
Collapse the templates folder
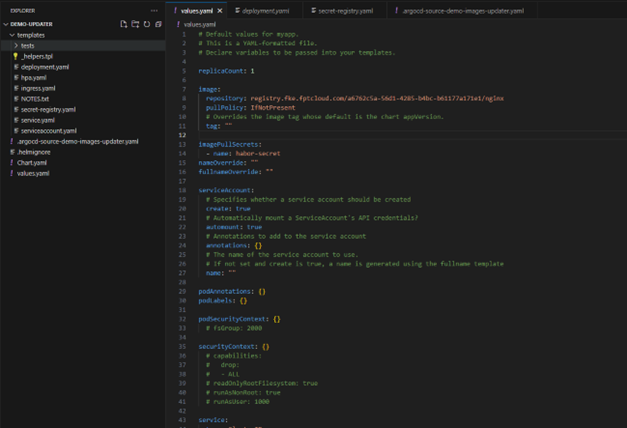[11, 35]
